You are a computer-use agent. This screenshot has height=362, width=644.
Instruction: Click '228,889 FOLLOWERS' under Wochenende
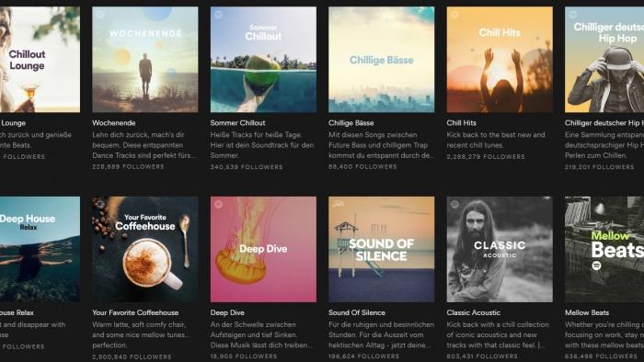128,167
